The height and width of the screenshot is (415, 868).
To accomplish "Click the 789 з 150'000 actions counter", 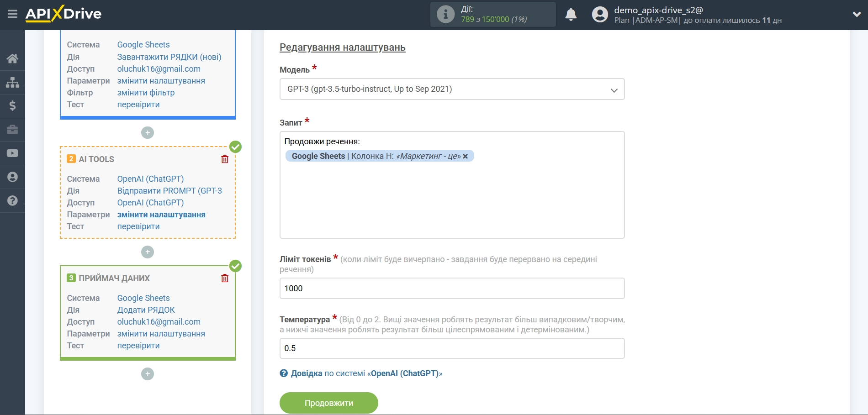I will (x=494, y=19).
